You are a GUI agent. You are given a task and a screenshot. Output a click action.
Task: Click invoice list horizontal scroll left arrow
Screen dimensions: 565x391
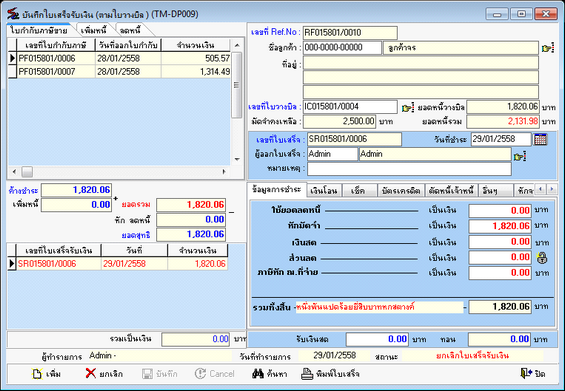click(x=14, y=172)
